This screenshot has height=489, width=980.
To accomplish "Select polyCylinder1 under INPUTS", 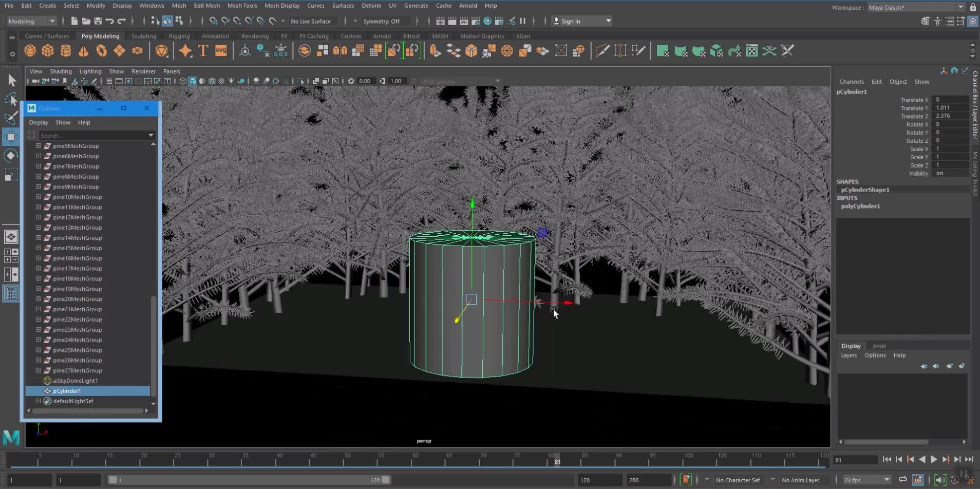I will (860, 206).
